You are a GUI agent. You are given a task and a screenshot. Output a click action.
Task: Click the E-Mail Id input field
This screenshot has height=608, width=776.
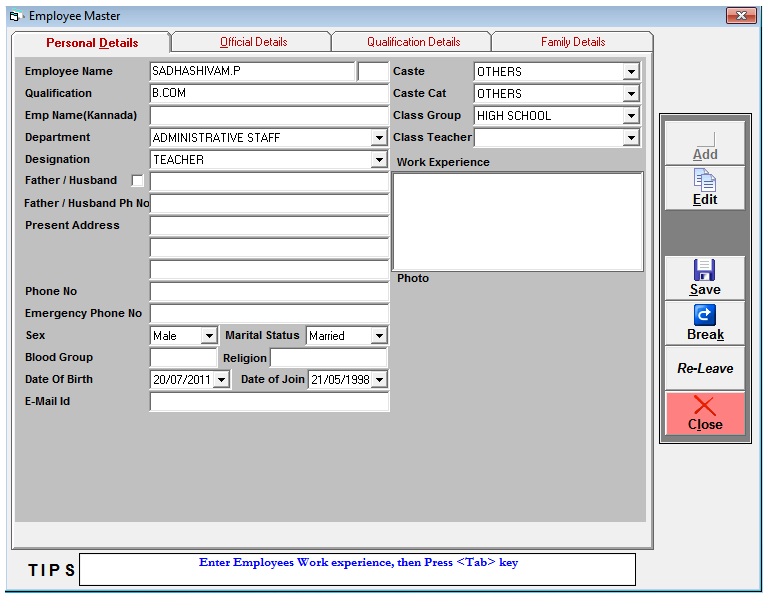coord(269,402)
